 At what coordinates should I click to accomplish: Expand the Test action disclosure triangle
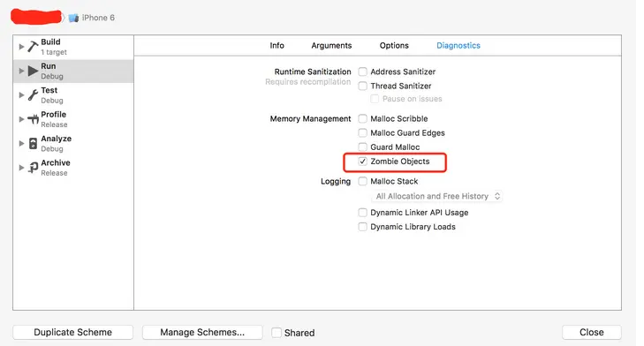point(21,95)
